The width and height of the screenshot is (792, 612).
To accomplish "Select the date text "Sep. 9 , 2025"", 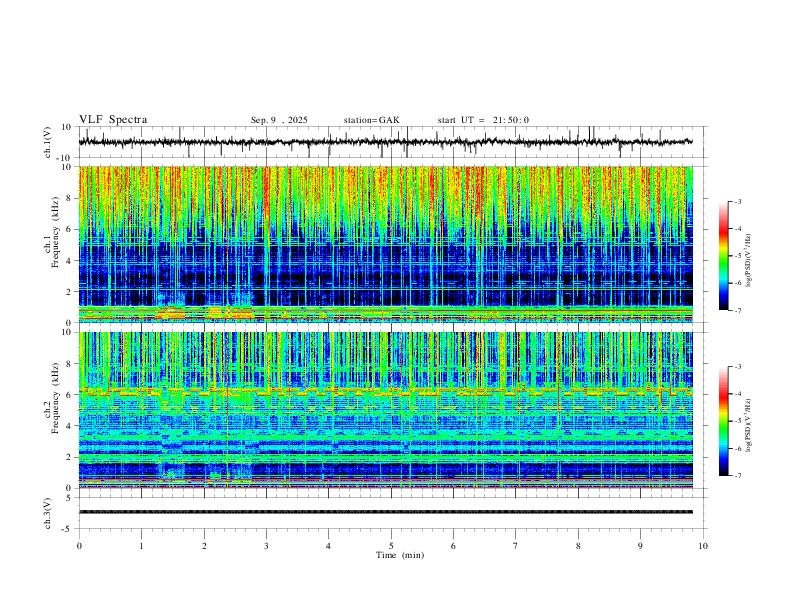I will [x=279, y=120].
